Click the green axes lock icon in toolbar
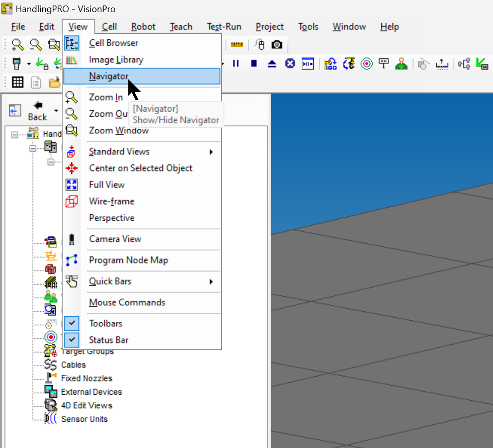The width and height of the screenshot is (493, 448). tap(42, 64)
